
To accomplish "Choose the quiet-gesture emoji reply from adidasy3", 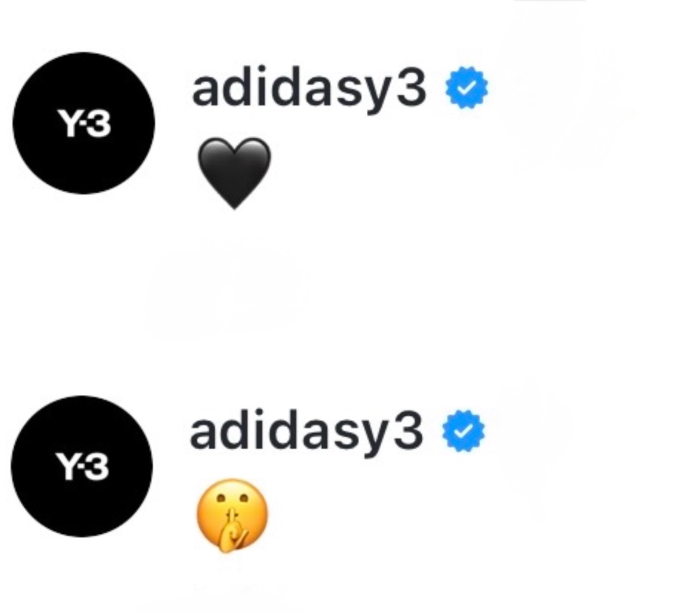I will pos(233,515).
